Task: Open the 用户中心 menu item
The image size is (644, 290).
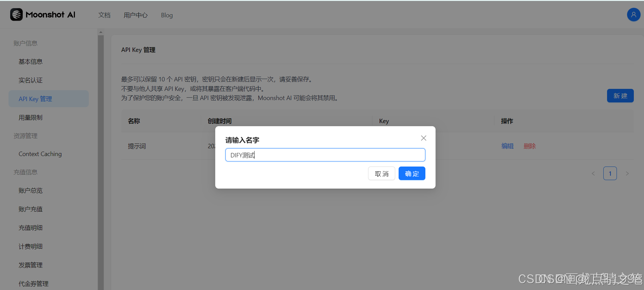Action: pos(136,15)
